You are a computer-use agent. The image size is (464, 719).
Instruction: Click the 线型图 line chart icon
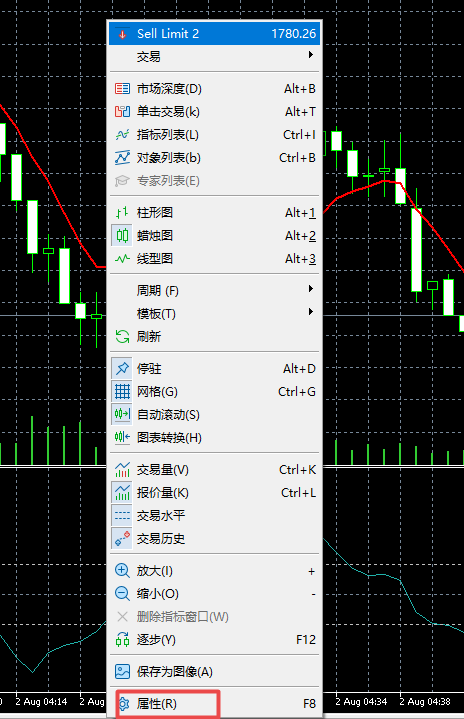pos(122,259)
